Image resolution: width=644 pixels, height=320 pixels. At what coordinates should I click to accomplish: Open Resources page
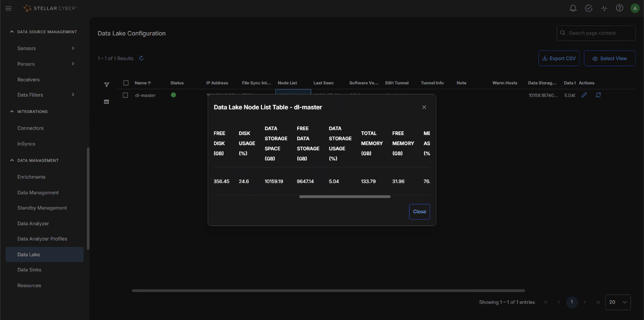pos(29,286)
